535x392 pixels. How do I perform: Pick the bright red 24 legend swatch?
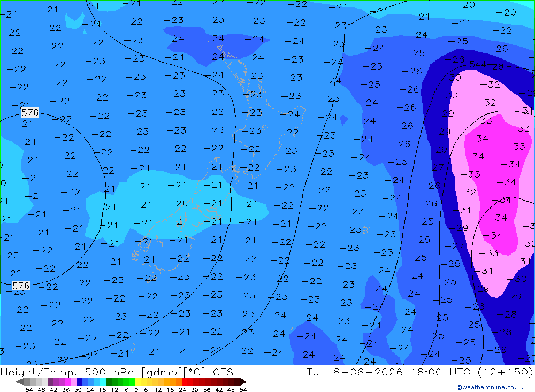point(185,381)
